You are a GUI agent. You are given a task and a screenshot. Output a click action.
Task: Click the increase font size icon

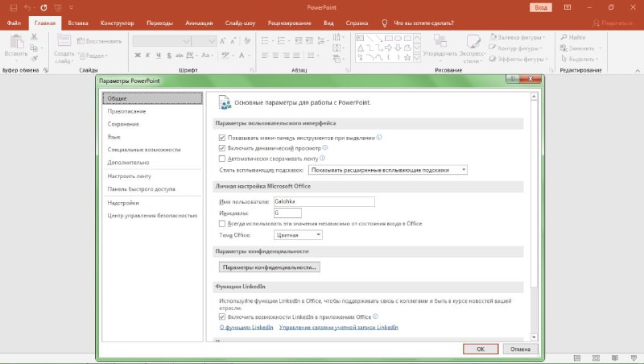coord(222,41)
